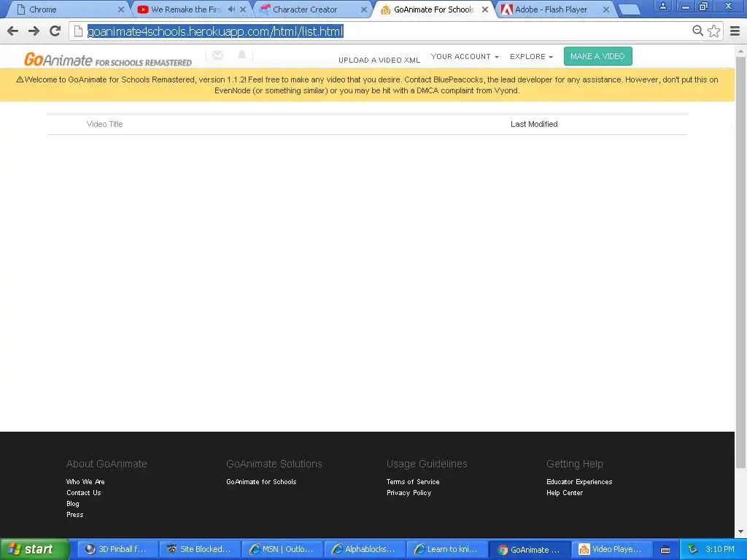Click the MAKE A VIDEO button
Viewport: 747px width, 560px height.
pos(597,56)
